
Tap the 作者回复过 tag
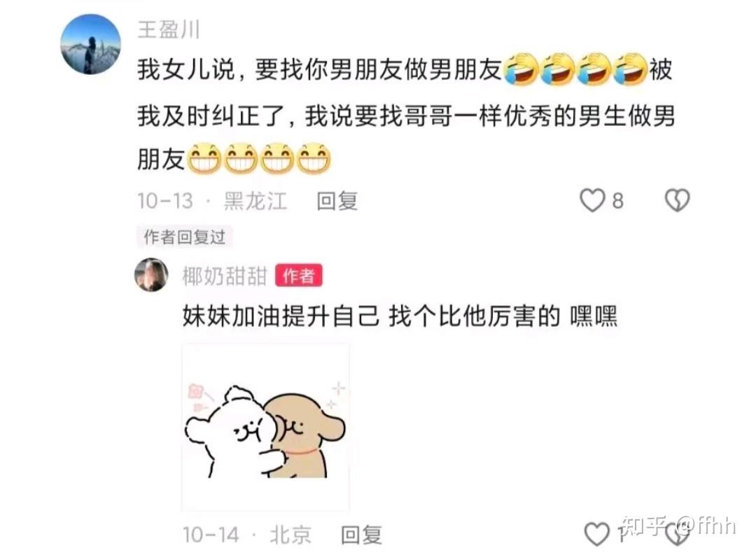185,237
